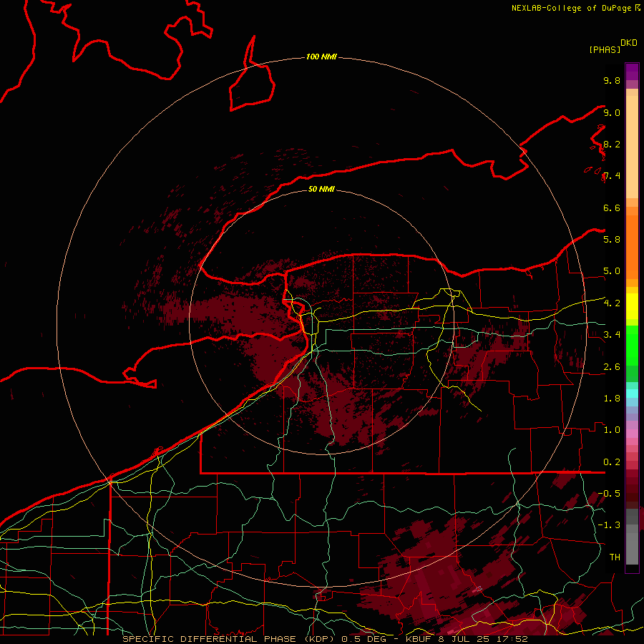Screen dimensions: 644x644
Task: Select the 9.8 value on the color scale
Action: [x=612, y=80]
